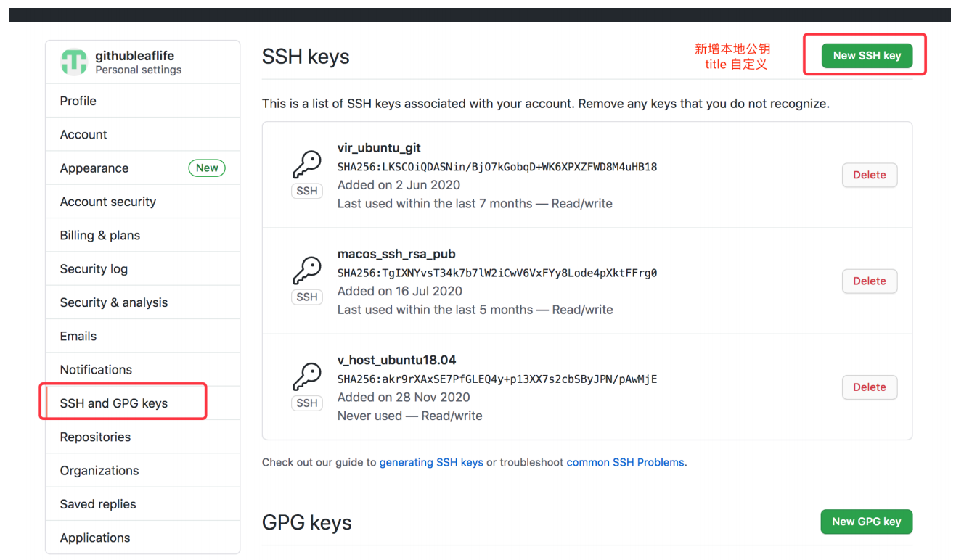Open the common SSH Problems link

coord(625,462)
